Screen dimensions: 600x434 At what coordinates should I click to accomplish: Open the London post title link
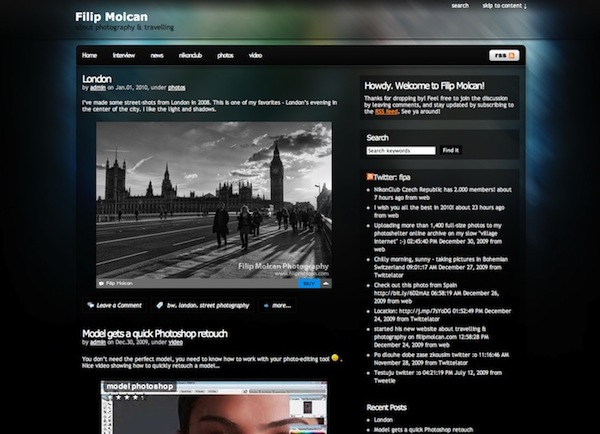[x=96, y=77]
